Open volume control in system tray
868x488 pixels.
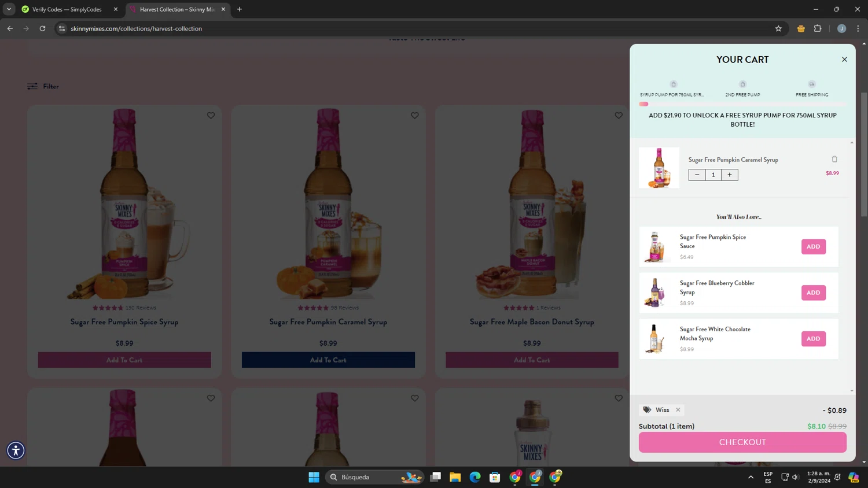(x=796, y=477)
